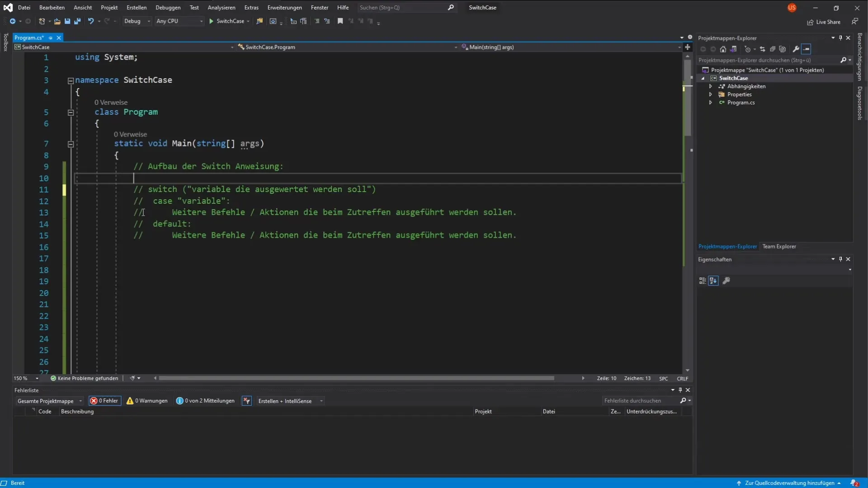868x488 pixels.
Task: Click the feedback icon next to Live Share
Action: coord(855,22)
